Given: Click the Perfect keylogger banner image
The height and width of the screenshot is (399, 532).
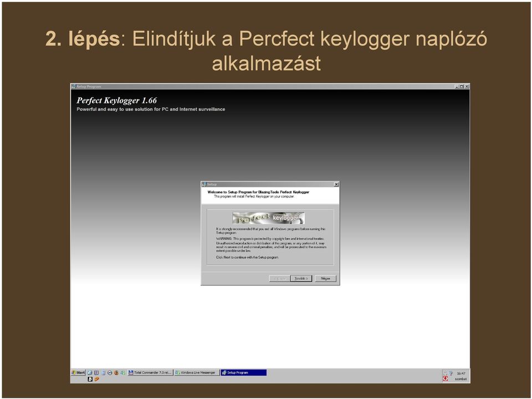Looking at the screenshot, I should tap(268, 218).
